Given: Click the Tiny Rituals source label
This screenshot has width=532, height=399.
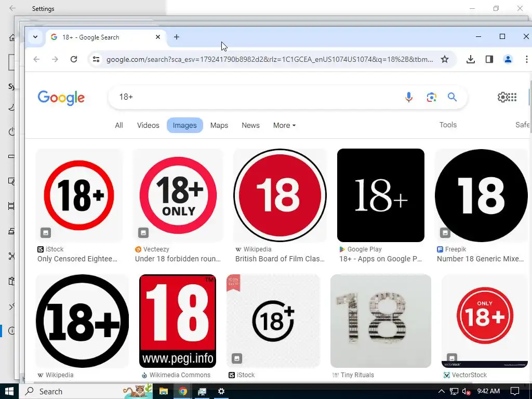Looking at the screenshot, I should coord(357,375).
